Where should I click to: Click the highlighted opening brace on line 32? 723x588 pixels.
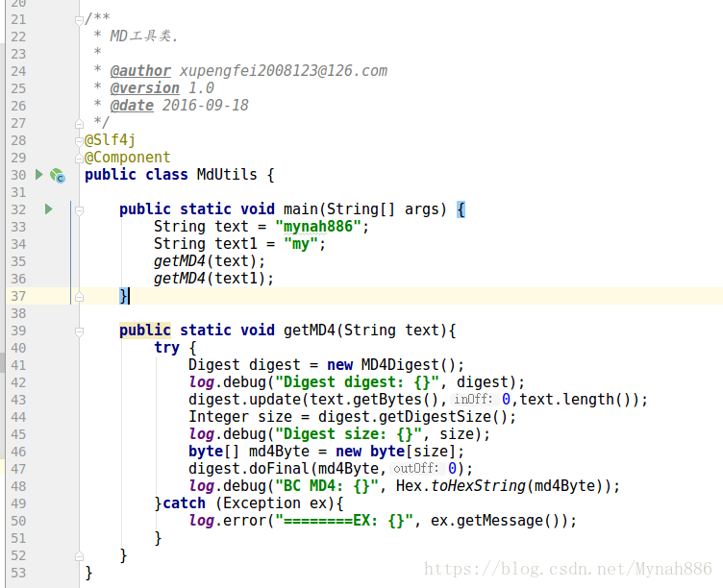461,209
